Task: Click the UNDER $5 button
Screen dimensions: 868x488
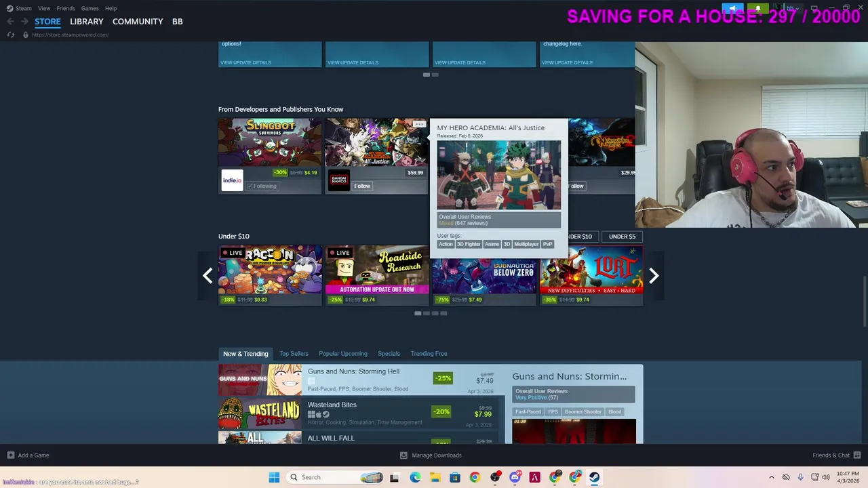Action: [x=622, y=237]
